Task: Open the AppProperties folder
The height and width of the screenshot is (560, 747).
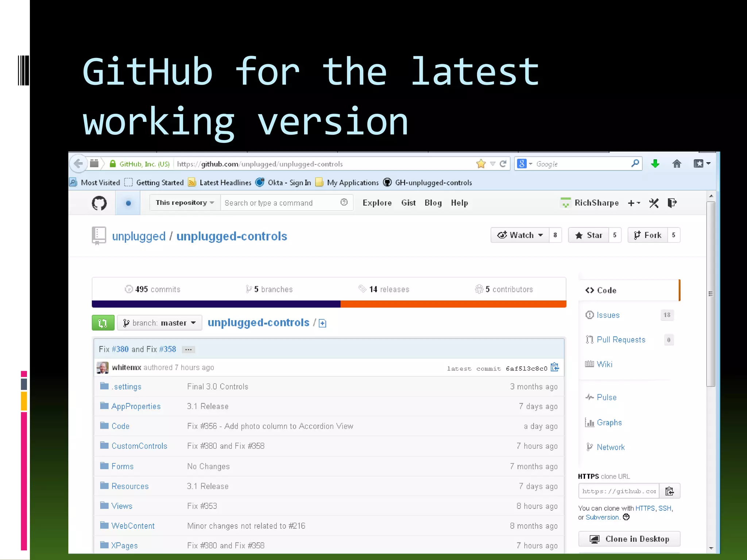Action: click(136, 406)
